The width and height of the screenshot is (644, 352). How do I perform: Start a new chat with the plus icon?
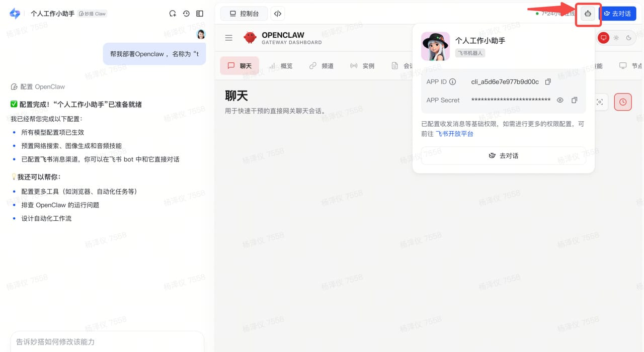coord(173,14)
